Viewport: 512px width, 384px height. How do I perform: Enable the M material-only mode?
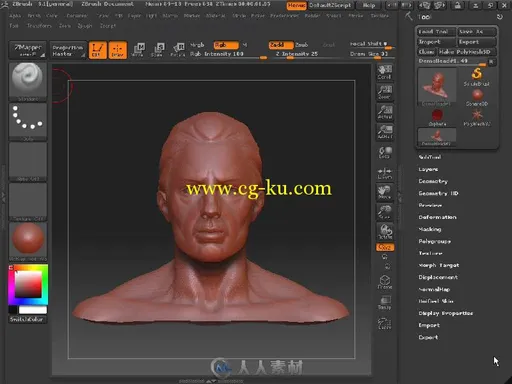pos(245,45)
